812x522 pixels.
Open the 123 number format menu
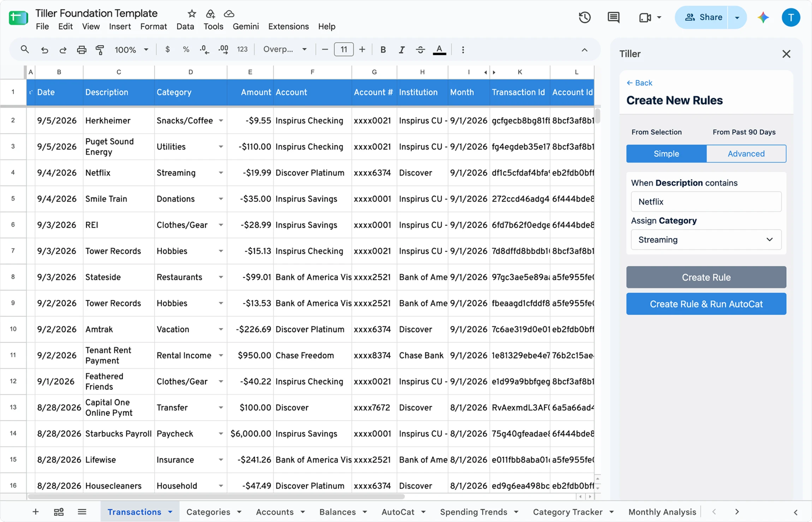click(242, 49)
